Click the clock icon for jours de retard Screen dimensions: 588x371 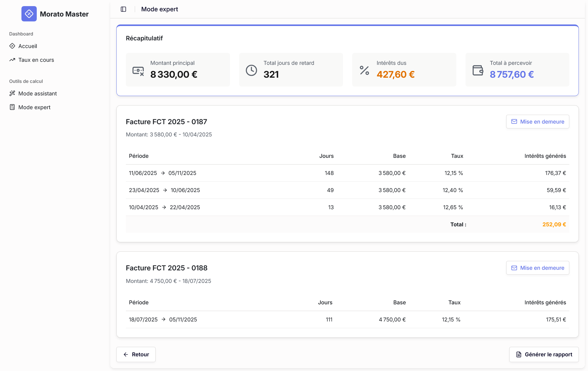(x=251, y=70)
